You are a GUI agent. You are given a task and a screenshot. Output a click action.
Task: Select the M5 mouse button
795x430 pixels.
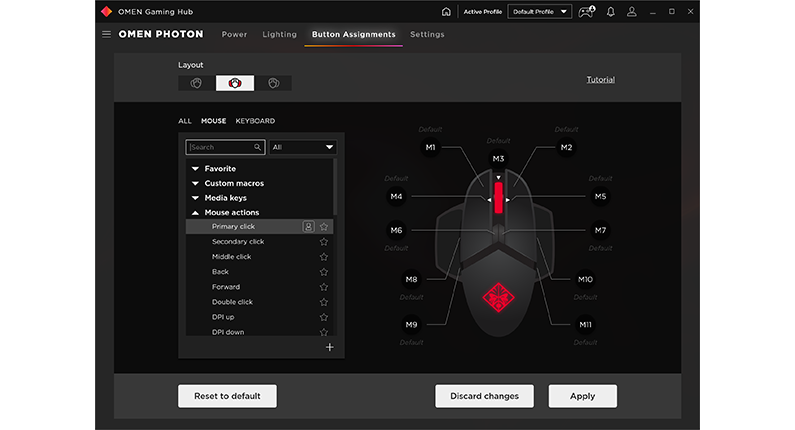point(600,196)
